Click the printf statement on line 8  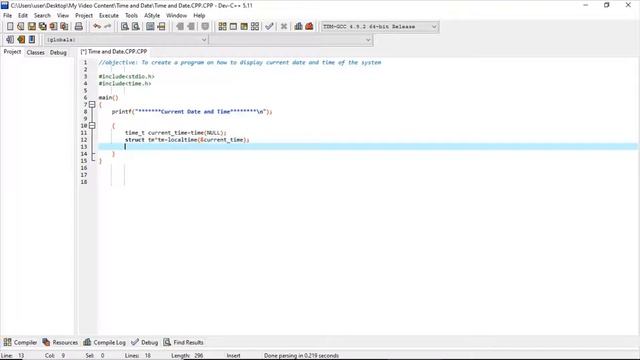[192, 111]
